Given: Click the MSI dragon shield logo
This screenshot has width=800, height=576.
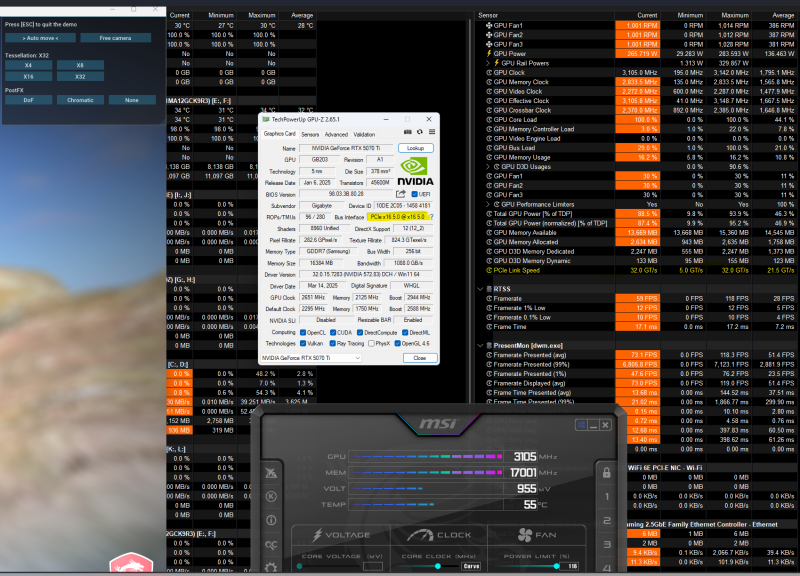Looking at the screenshot, I should (131, 562).
